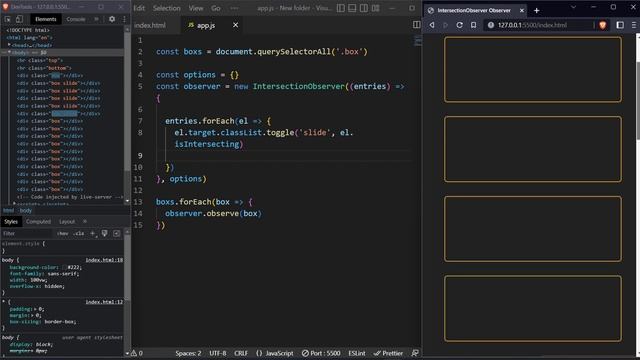Open the DevTools Elements tab
Image resolution: width=640 pixels, height=360 pixels.
(x=45, y=19)
